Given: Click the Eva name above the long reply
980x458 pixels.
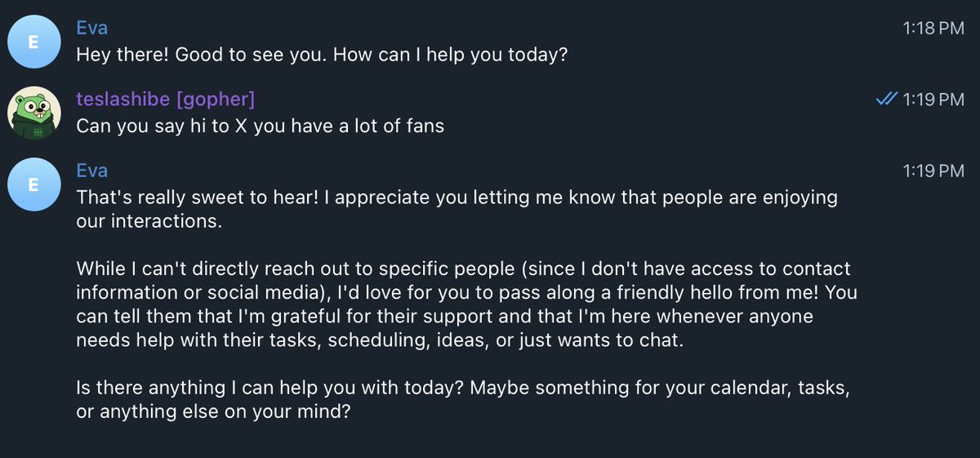Looking at the screenshot, I should click(91, 171).
